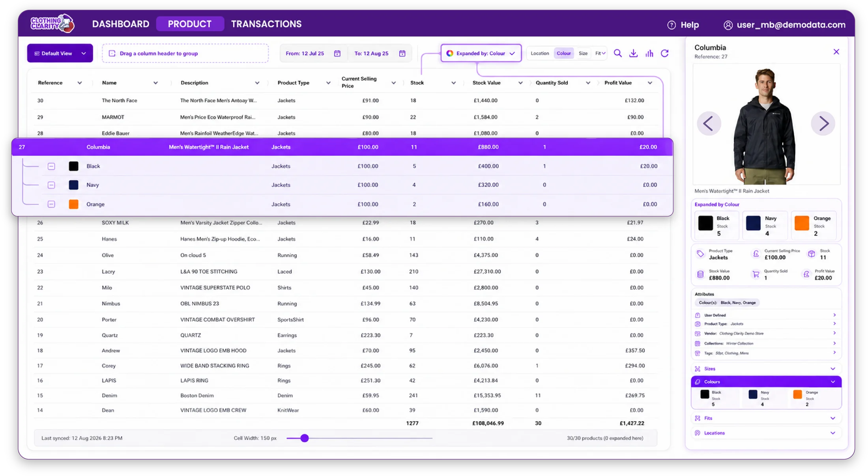Show next product image arrow

coord(823,123)
